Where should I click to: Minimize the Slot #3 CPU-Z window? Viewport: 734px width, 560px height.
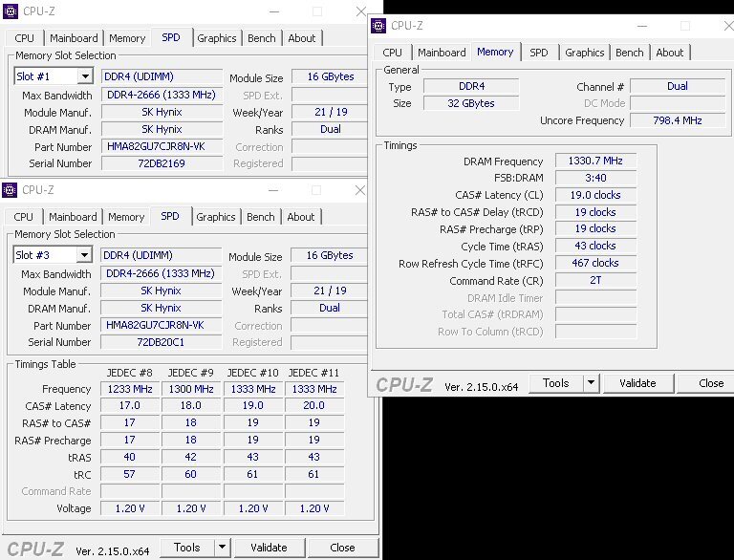coord(273,190)
